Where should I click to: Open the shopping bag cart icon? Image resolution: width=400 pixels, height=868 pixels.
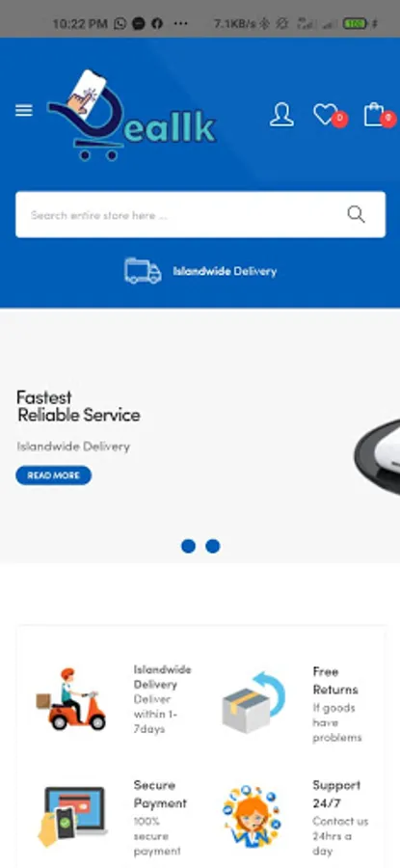374,114
